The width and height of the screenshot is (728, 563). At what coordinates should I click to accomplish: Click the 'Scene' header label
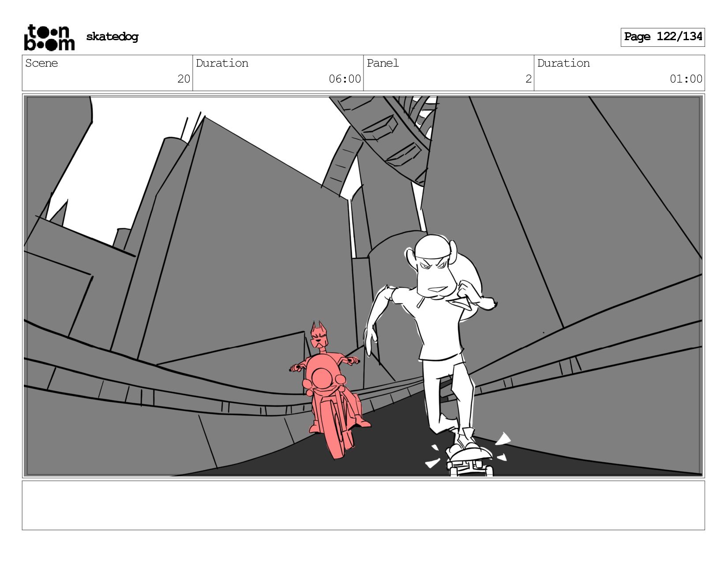point(41,63)
